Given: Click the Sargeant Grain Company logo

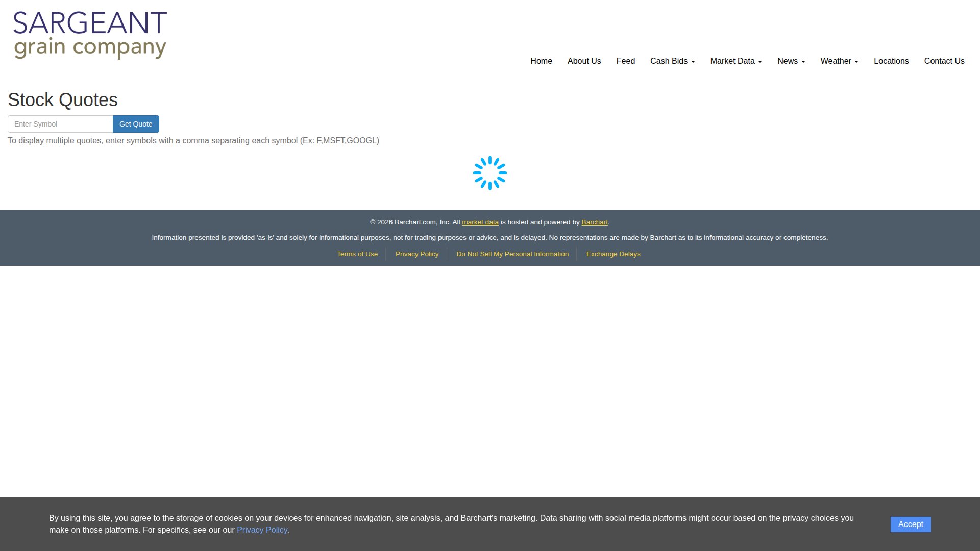Looking at the screenshot, I should point(90,35).
